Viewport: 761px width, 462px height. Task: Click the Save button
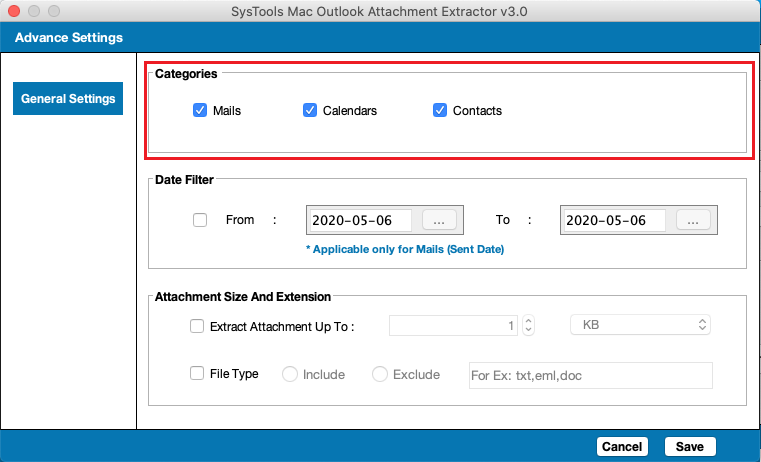(x=690, y=446)
